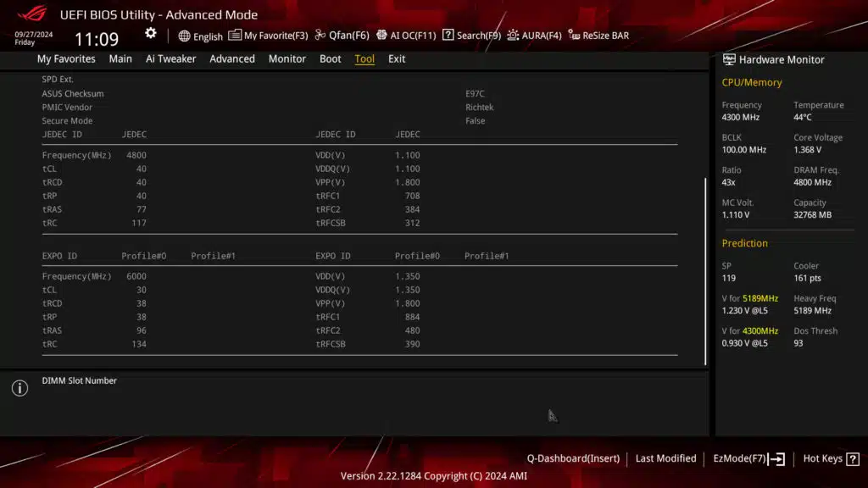This screenshot has height=488, width=868.
Task: Open the settings gear icon
Action: (x=151, y=34)
